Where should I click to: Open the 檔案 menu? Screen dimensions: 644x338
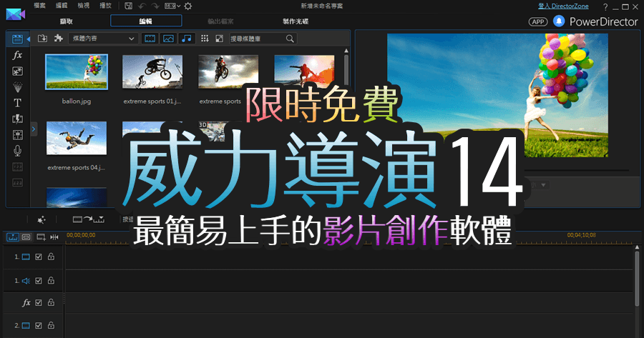pyautogui.click(x=40, y=6)
